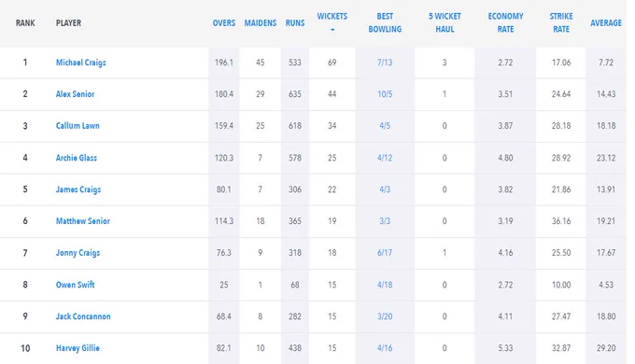View James Craigs player page
Viewport: 635px width, 364px height.
point(78,189)
